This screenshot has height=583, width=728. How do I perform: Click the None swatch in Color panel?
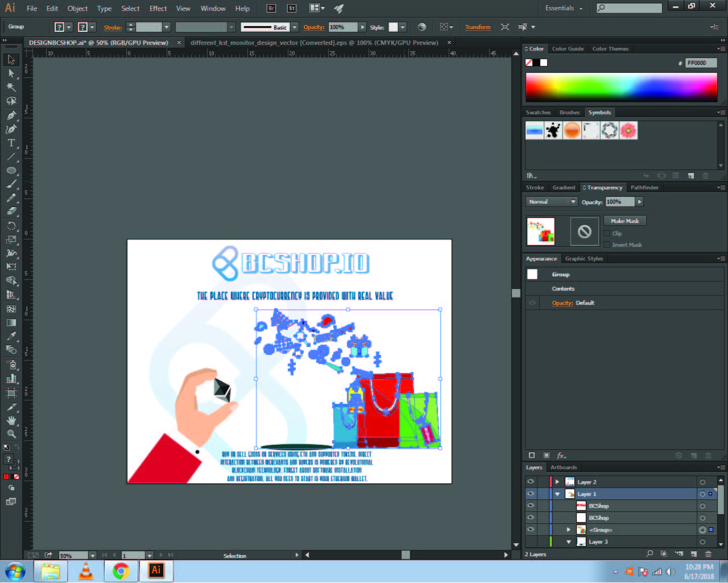(x=529, y=63)
